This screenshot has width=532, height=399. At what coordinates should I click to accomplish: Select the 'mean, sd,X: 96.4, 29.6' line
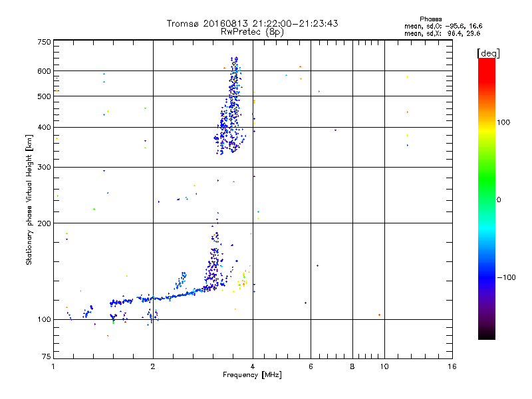coord(442,33)
